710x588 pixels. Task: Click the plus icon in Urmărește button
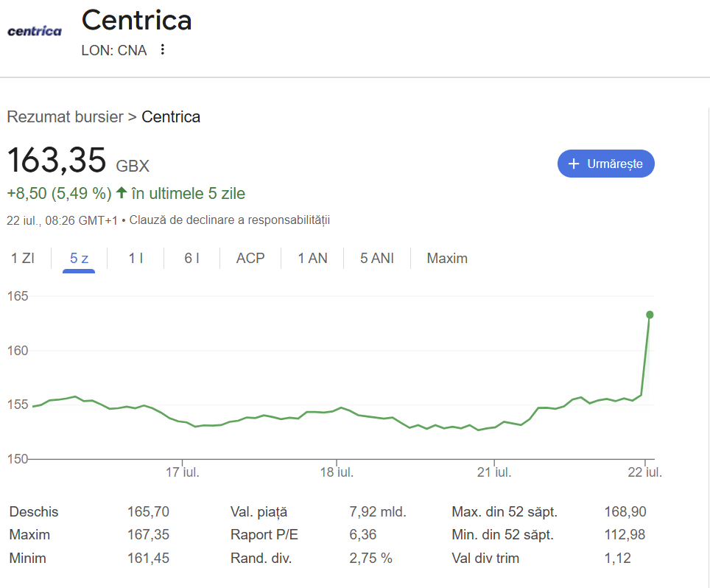click(574, 164)
